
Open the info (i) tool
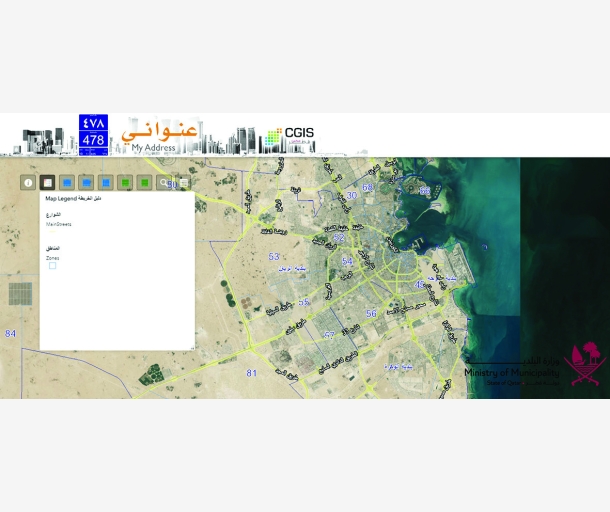[28, 182]
